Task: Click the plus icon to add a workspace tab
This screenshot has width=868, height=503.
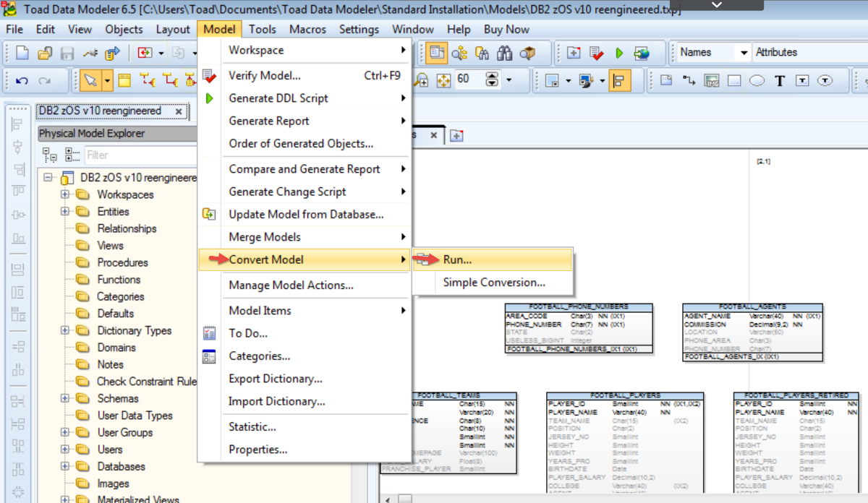Action: [456, 135]
